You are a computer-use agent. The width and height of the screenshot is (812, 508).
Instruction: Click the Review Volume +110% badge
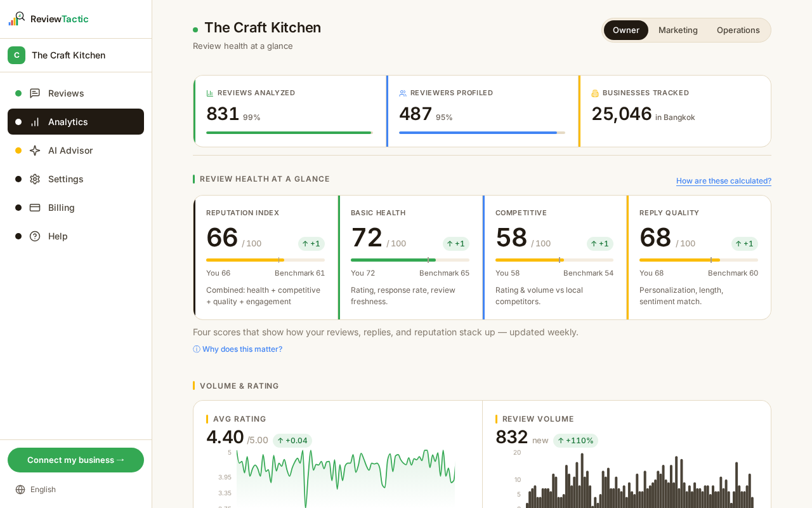pos(575,441)
